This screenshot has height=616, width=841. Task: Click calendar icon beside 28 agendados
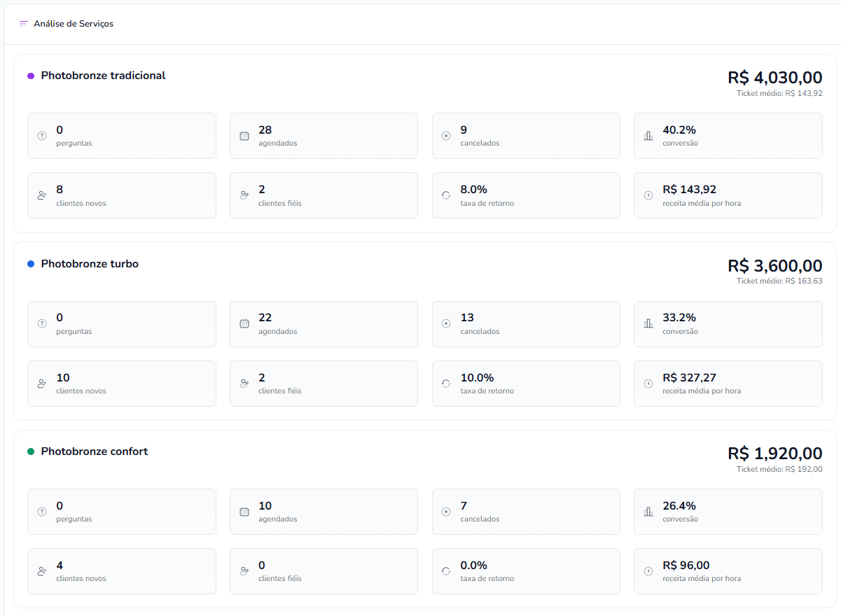[244, 136]
